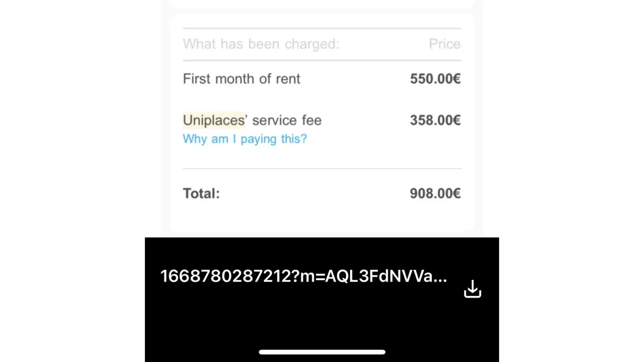
Task: Click the "Price" column header
Action: (444, 44)
